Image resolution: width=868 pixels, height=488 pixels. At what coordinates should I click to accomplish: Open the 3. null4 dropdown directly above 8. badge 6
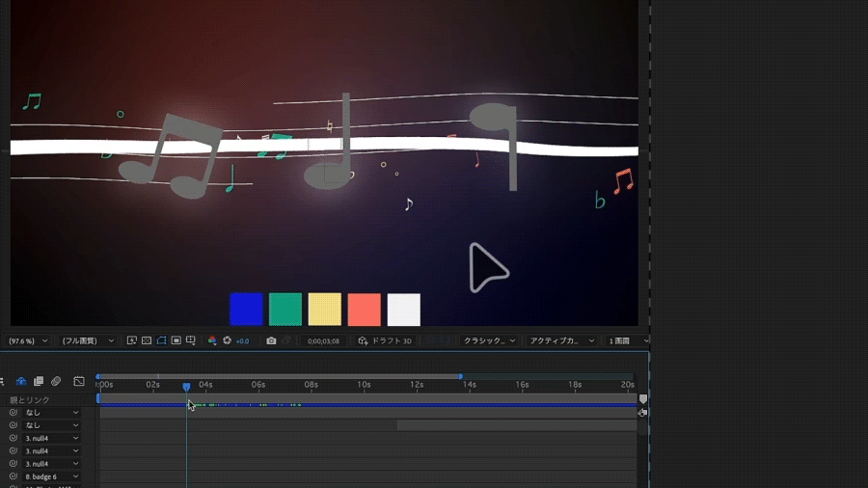pos(51,464)
